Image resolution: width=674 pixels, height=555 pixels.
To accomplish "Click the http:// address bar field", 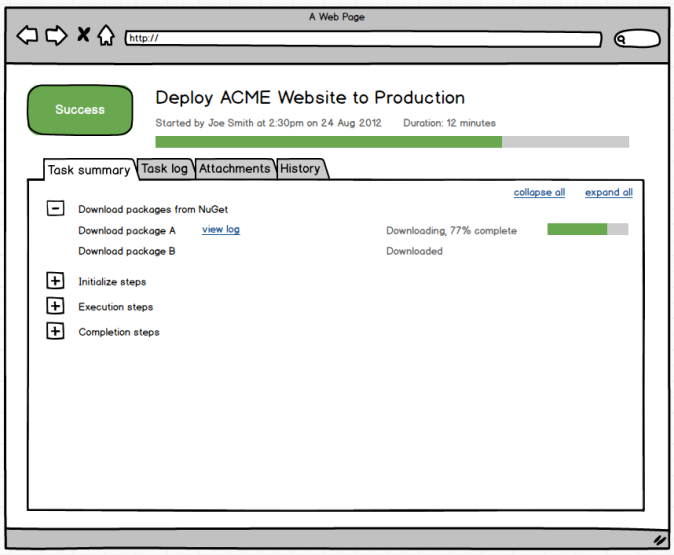I will coord(364,39).
